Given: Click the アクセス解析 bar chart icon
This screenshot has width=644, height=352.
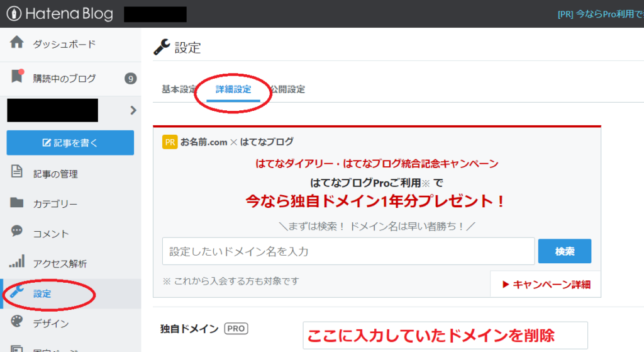Looking at the screenshot, I should click(x=17, y=261).
